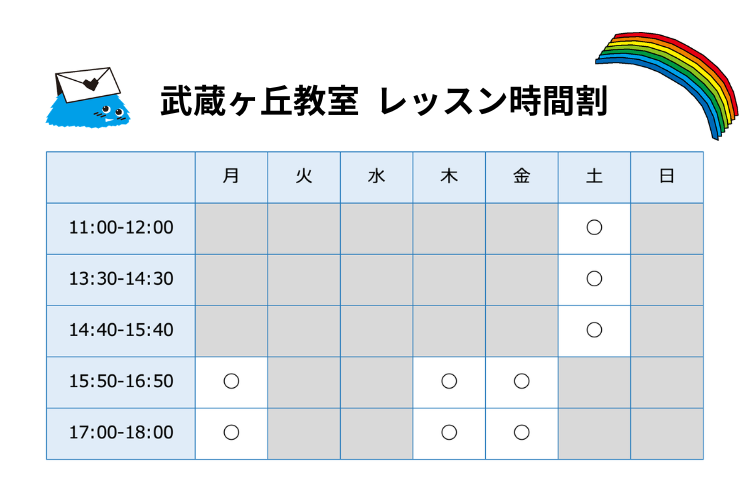Viewport: 750px width, 500px height.
Task: Click the 13:30-14:30 time slot label
Action: pos(121,279)
